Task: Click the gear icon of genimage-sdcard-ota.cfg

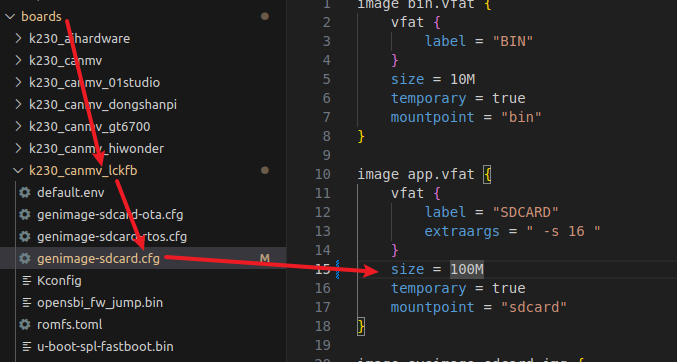Action: [x=25, y=215]
